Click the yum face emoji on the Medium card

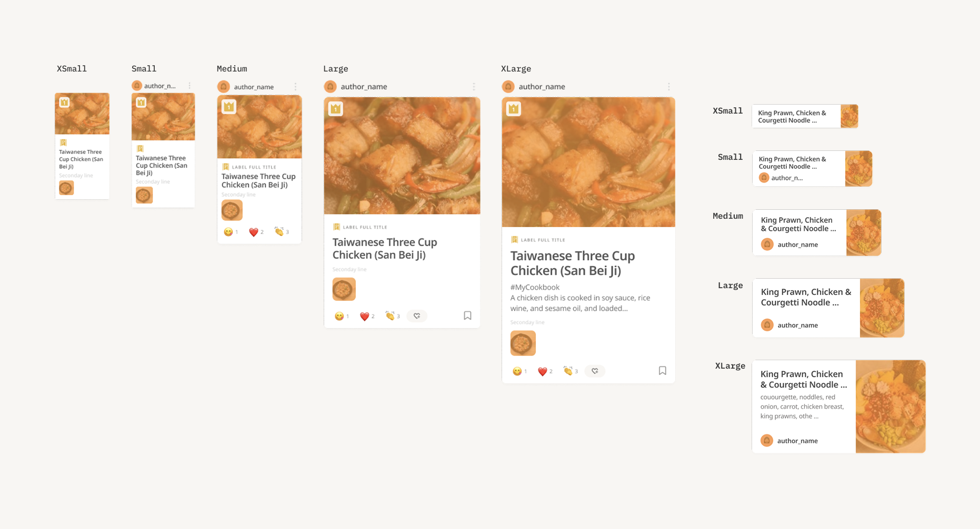coord(228,232)
